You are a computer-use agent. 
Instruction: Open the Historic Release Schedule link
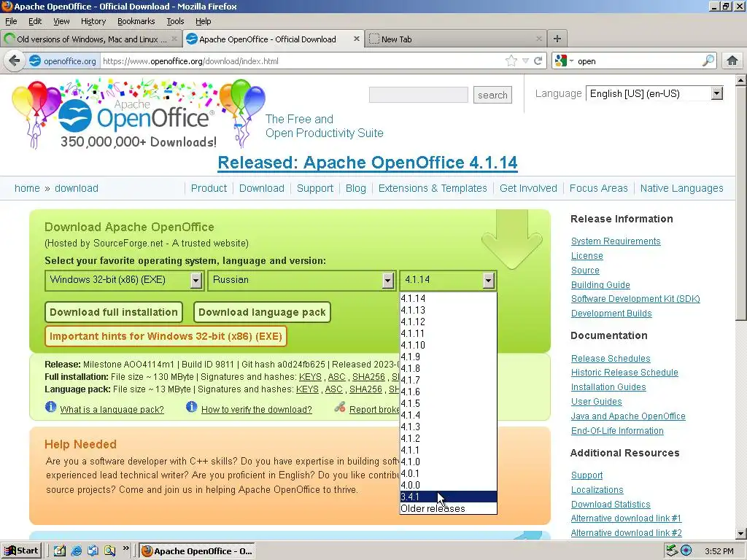pos(624,373)
